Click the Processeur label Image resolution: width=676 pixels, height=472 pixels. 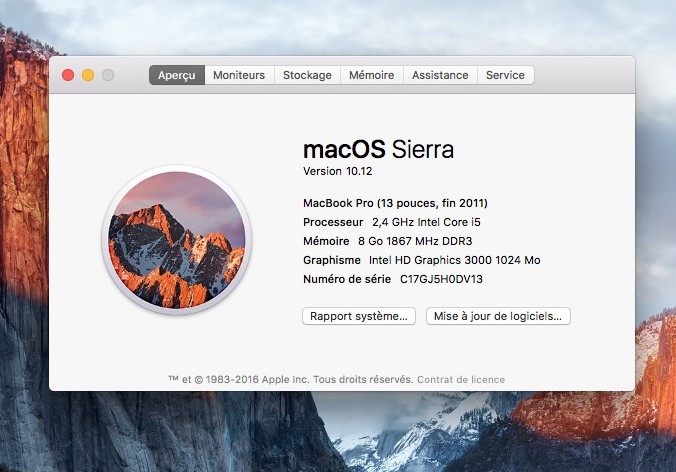coord(333,222)
